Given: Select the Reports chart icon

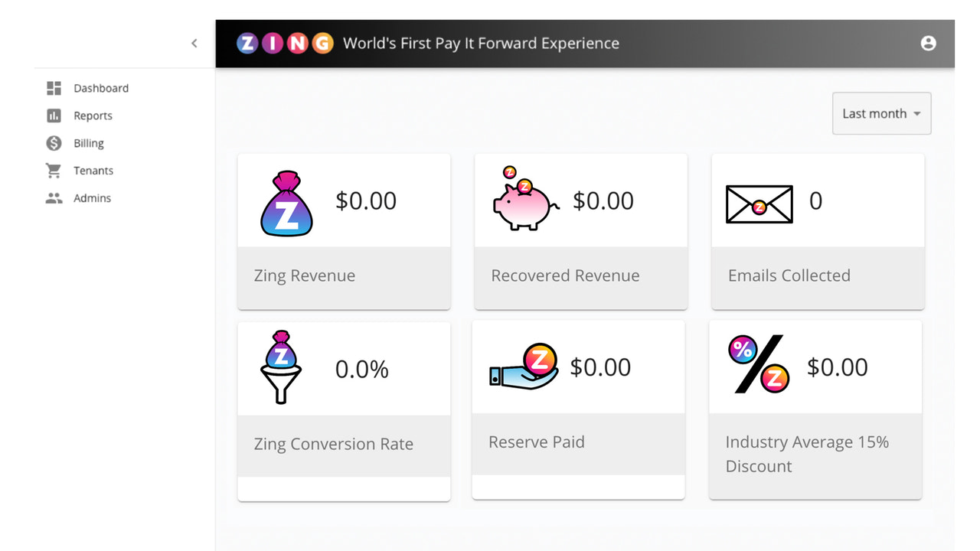Looking at the screenshot, I should coord(52,116).
